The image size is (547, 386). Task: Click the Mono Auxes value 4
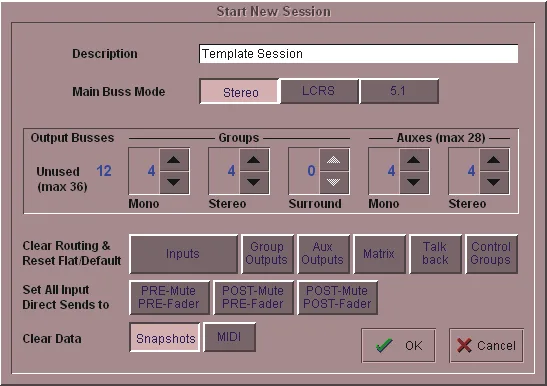click(391, 171)
